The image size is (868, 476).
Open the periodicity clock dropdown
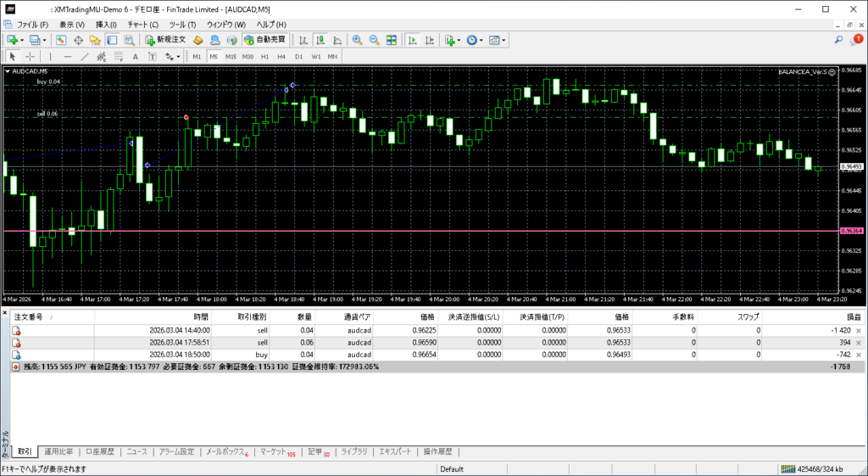point(481,40)
